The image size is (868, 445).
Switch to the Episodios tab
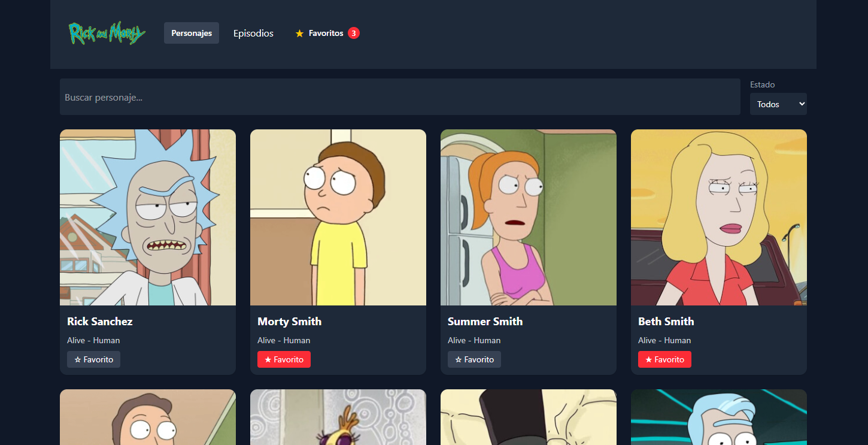(x=253, y=33)
